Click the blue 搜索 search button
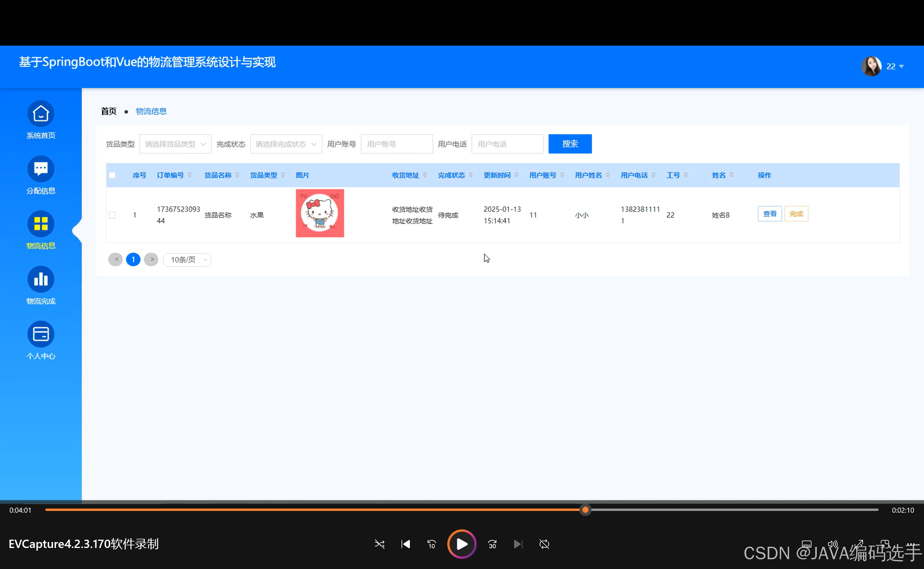The width and height of the screenshot is (924, 569). point(570,144)
